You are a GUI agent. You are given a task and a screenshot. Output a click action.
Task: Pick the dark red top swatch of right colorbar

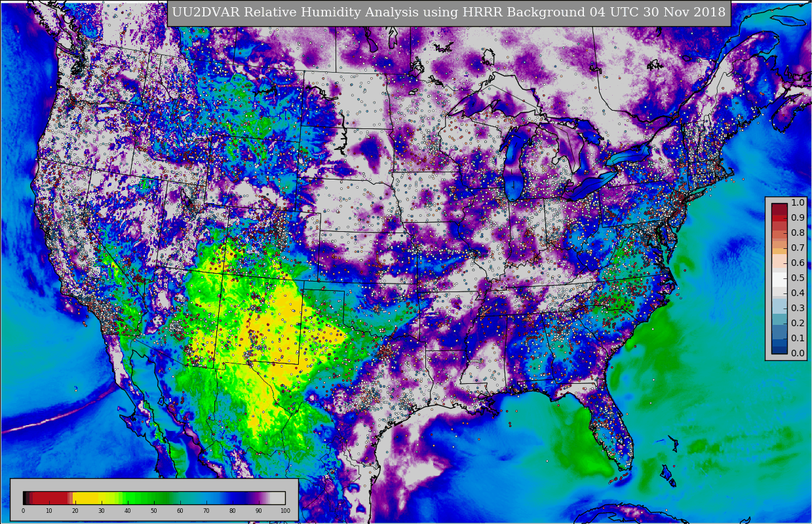coord(779,210)
